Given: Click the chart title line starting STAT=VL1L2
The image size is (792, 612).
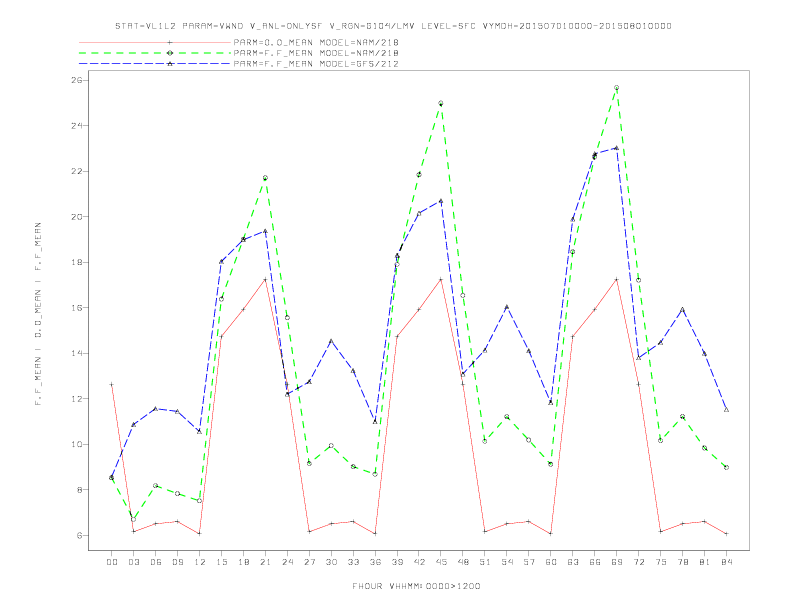Looking at the screenshot, I should coord(393,26).
